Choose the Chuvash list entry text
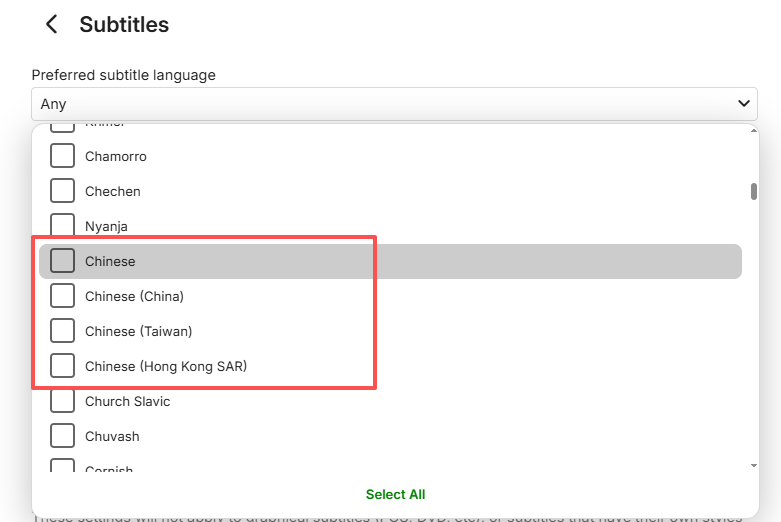The width and height of the screenshot is (781, 522). [x=112, y=436]
